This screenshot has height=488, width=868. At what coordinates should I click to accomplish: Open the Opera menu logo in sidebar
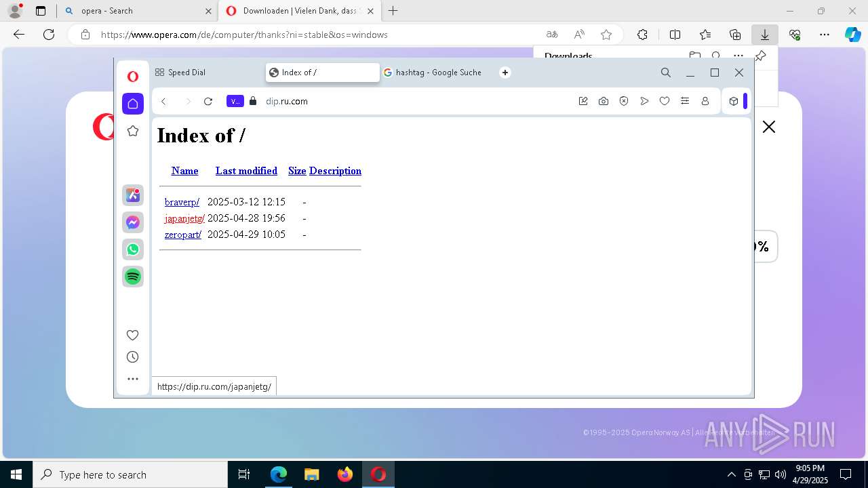click(133, 77)
